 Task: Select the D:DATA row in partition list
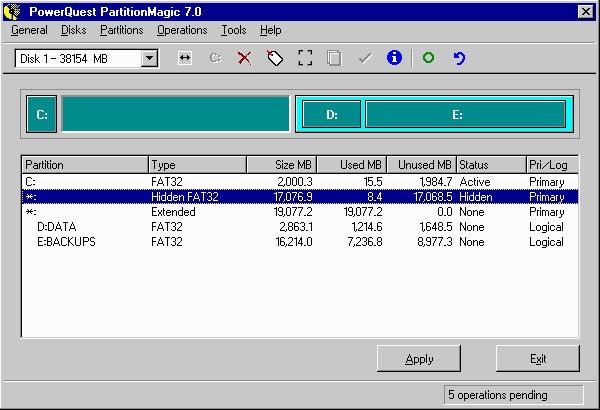(x=56, y=227)
